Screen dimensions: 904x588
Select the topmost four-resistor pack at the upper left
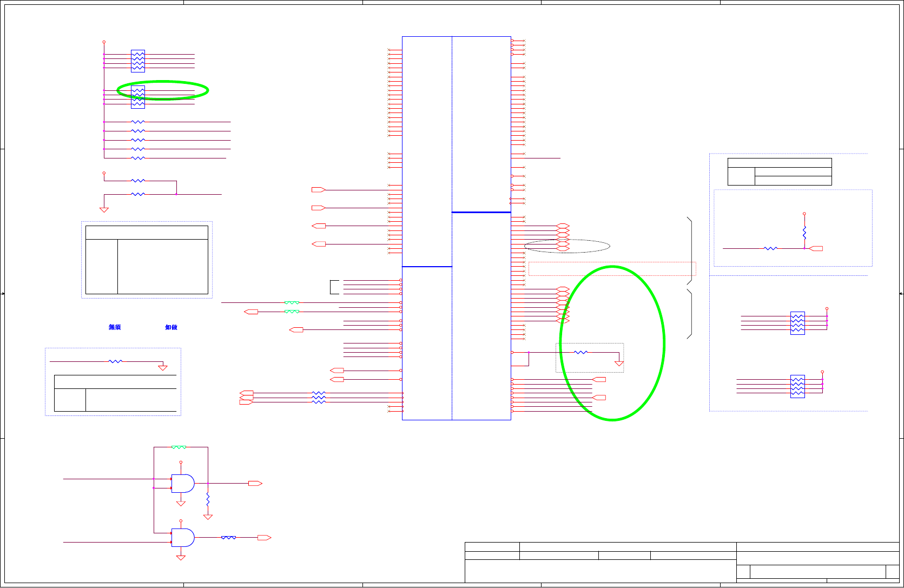coord(138,61)
